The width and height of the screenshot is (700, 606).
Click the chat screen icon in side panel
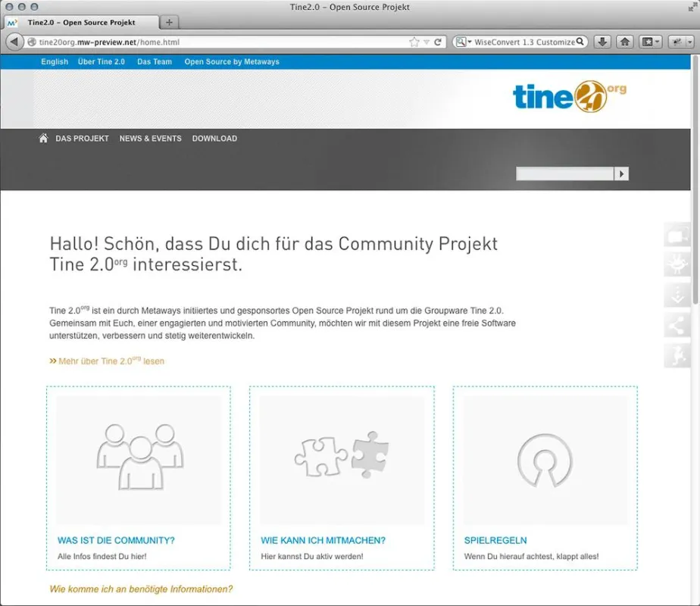point(677,235)
